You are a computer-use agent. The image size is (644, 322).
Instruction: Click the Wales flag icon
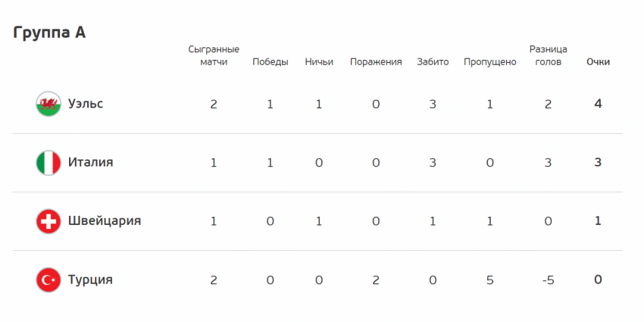(48, 104)
